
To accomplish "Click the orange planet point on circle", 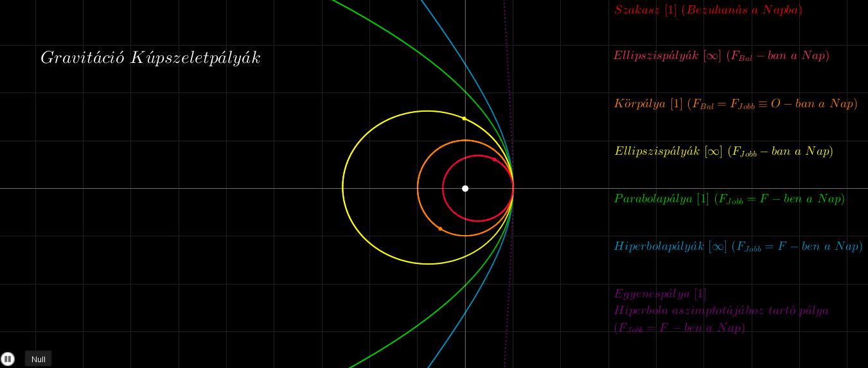I will pos(440,229).
